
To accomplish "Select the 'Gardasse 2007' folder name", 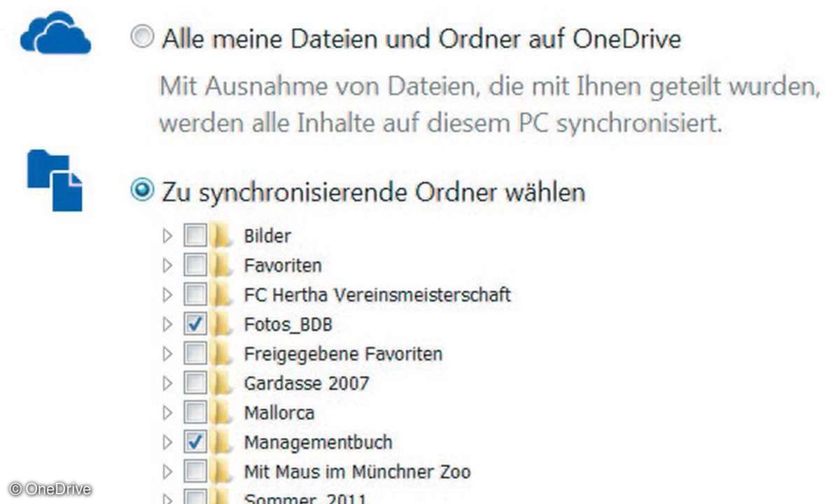I will [x=307, y=383].
